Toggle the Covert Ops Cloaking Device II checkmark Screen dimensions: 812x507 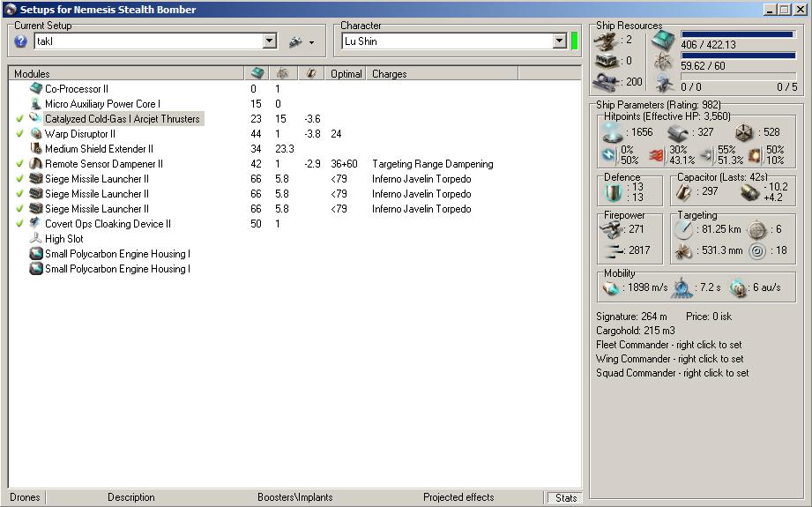click(x=19, y=224)
